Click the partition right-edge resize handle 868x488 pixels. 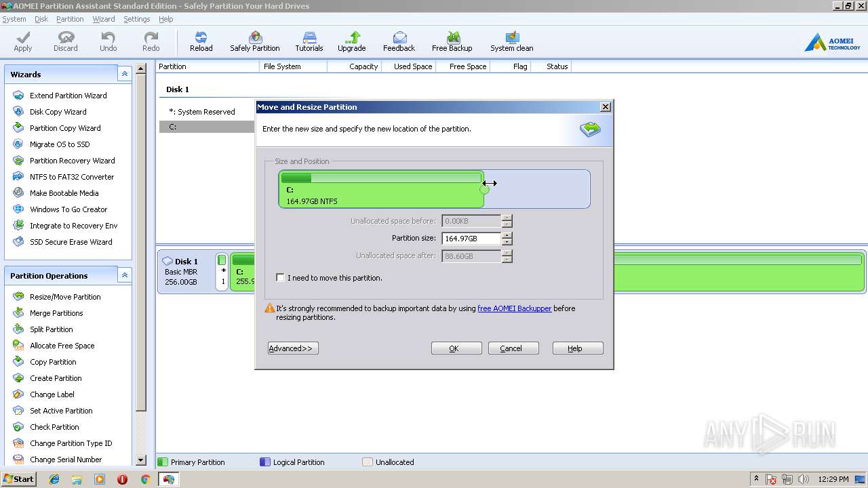click(x=484, y=189)
